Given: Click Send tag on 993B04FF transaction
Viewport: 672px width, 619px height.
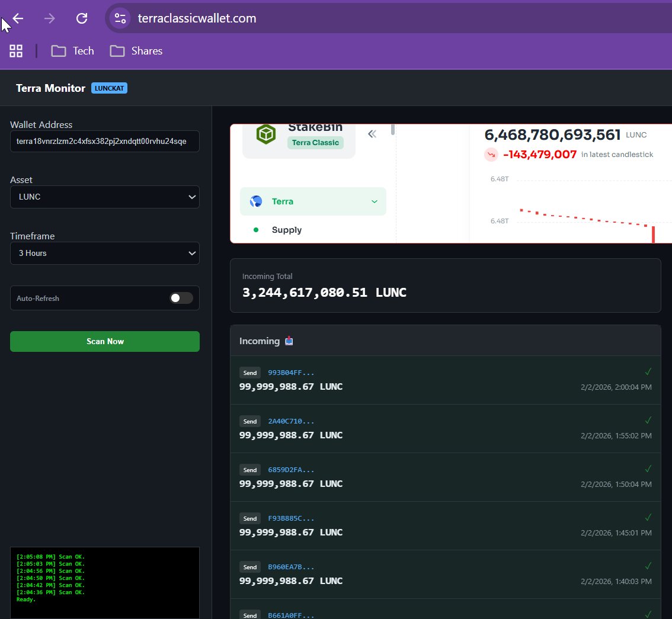Looking at the screenshot, I should click(x=250, y=373).
